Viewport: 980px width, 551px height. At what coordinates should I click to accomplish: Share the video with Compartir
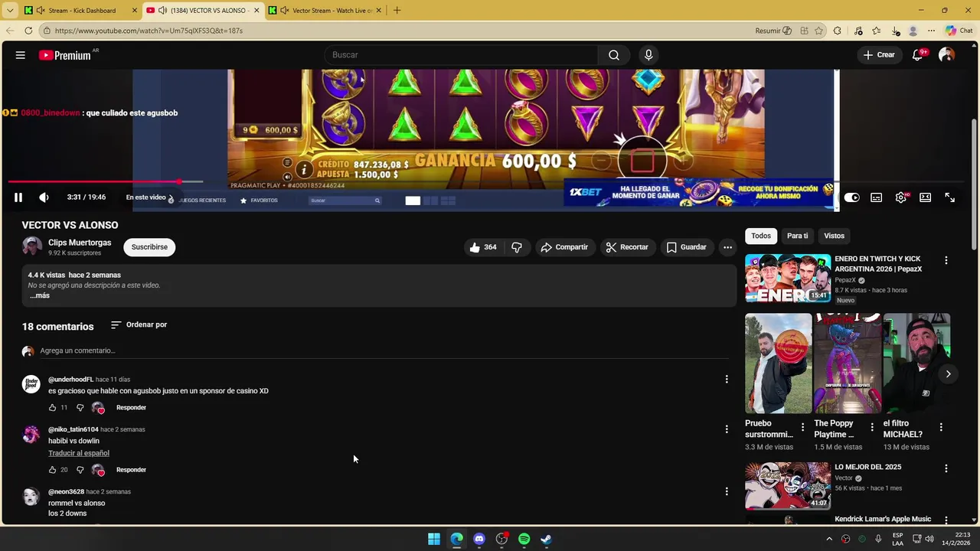pos(564,247)
